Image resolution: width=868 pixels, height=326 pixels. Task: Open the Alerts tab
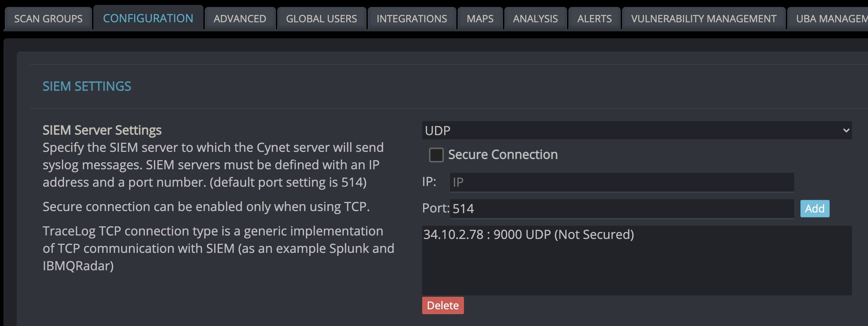click(594, 18)
